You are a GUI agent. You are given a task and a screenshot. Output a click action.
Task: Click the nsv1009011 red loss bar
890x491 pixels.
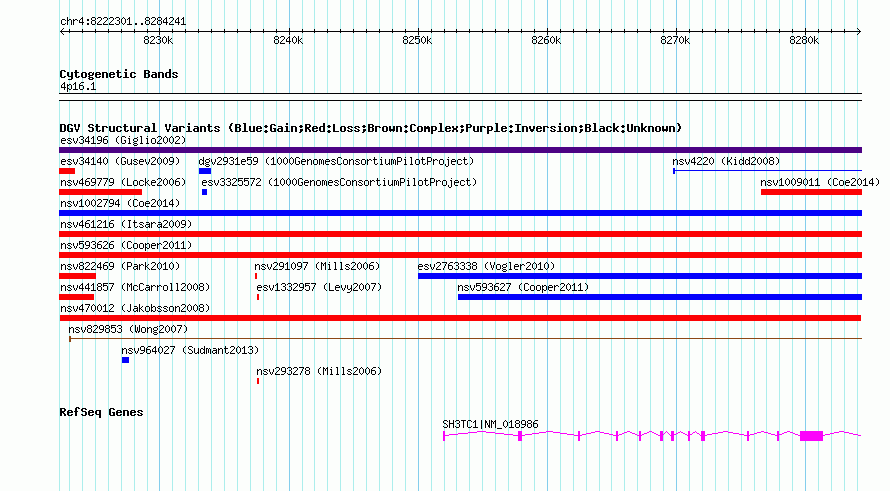click(x=812, y=192)
